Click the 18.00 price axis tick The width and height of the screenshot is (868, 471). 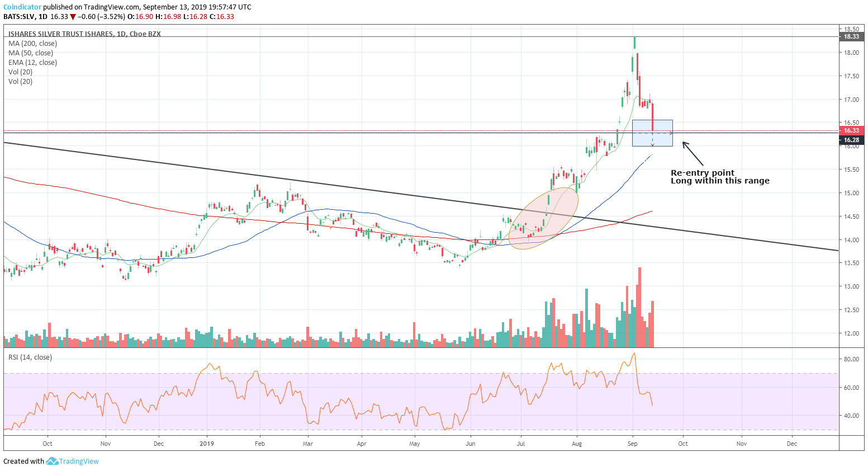pos(851,53)
